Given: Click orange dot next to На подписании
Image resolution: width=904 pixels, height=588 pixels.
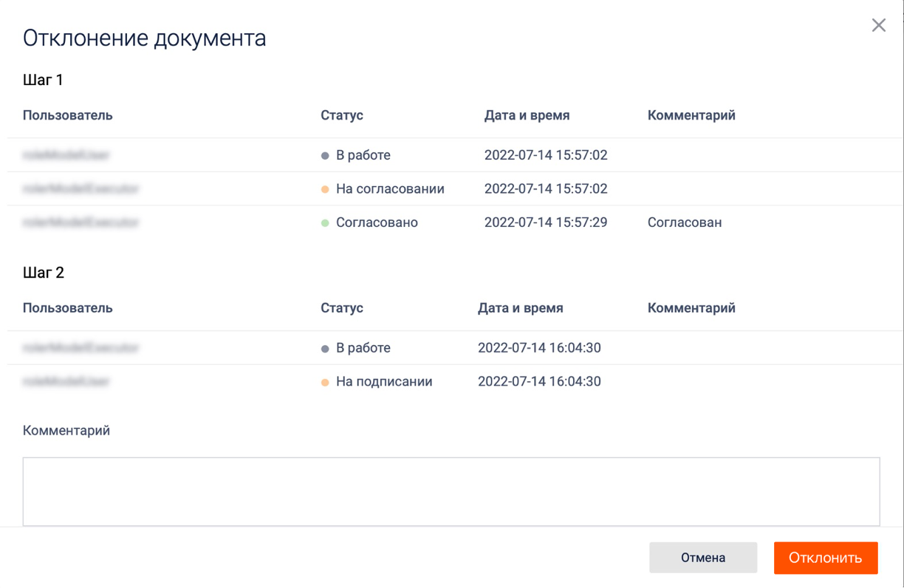Looking at the screenshot, I should click(325, 383).
